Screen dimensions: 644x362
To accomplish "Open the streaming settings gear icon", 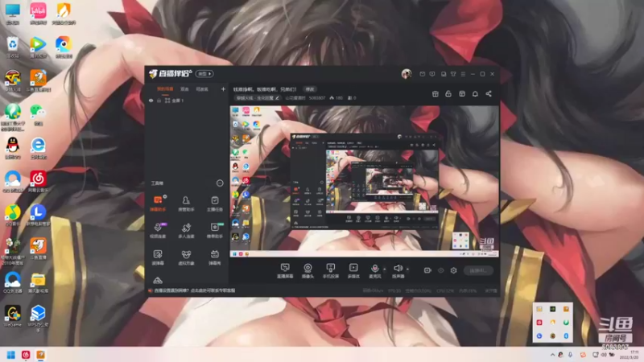I will pos(453,270).
